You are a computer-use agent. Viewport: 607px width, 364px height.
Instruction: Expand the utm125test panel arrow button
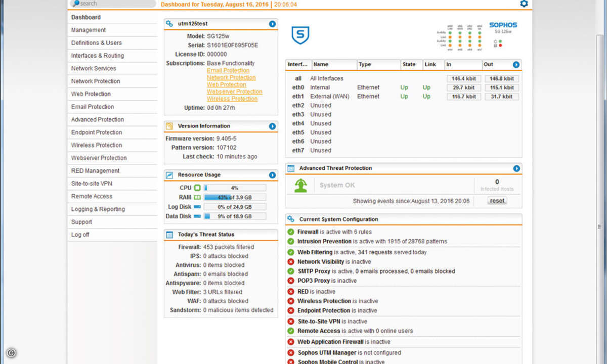[x=272, y=24]
